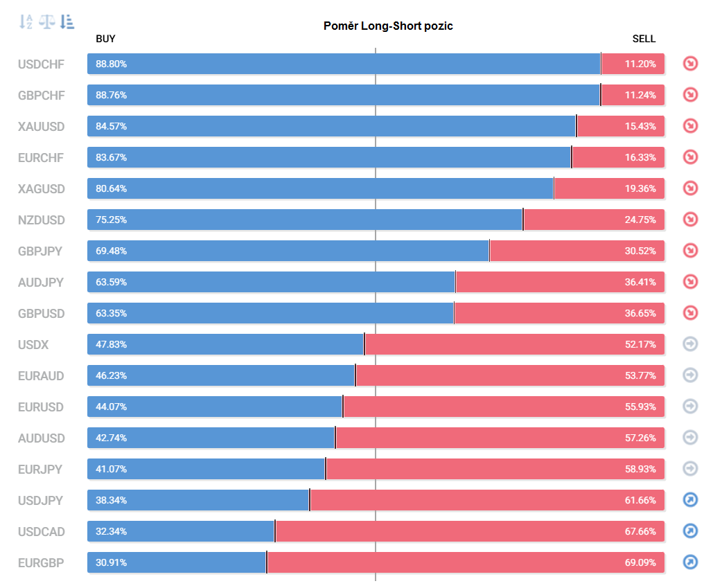Click the blue up-arrow icon for USDJPY
The width and height of the screenshot is (713, 588).
click(690, 500)
